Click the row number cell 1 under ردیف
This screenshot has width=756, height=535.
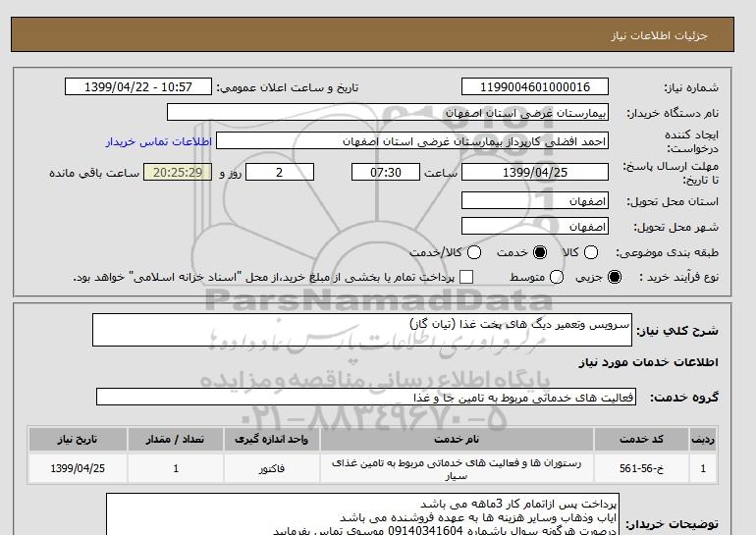(703, 468)
